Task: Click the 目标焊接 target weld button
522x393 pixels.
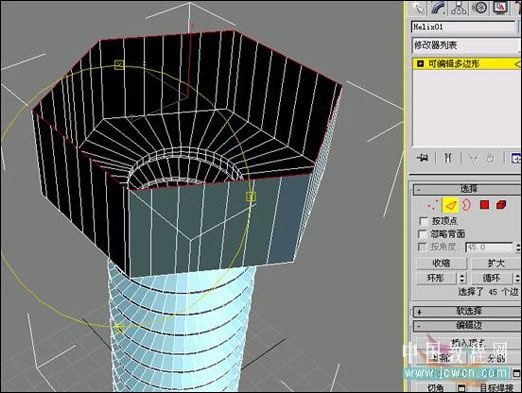Action: [x=496, y=388]
